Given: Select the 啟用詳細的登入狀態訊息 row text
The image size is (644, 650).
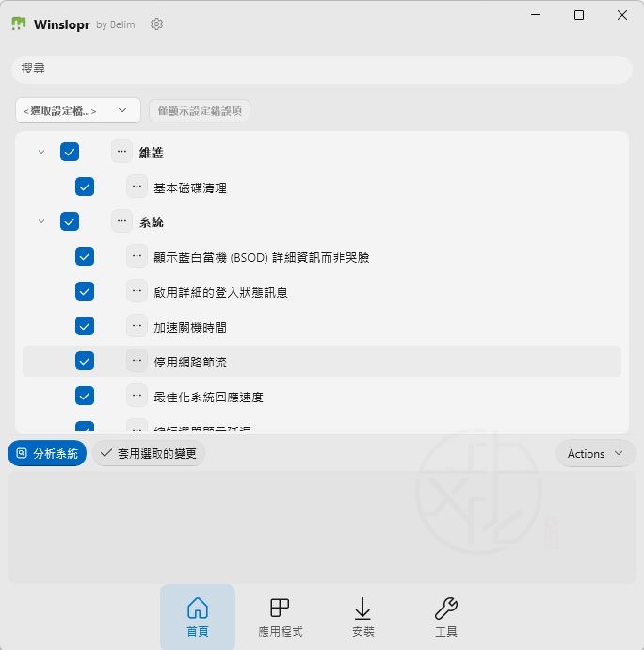Looking at the screenshot, I should pyautogui.click(x=220, y=292).
